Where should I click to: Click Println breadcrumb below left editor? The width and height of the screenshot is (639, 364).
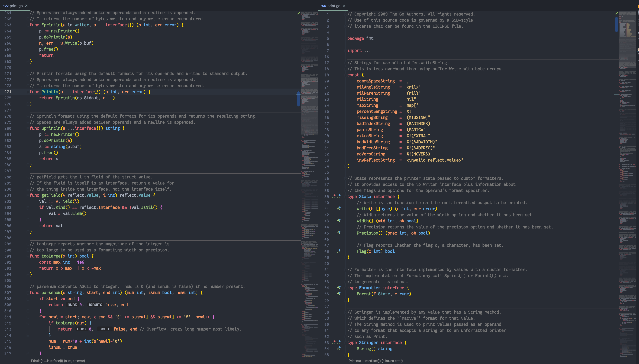click(58, 361)
